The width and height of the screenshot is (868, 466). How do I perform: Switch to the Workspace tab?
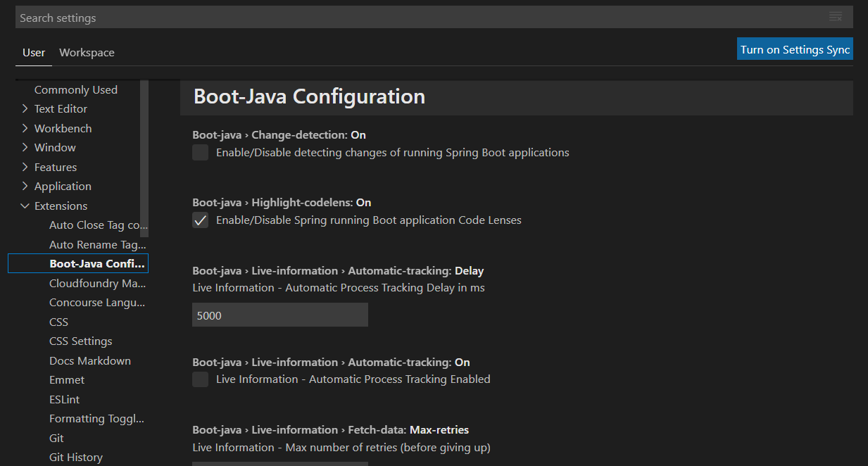(x=87, y=53)
